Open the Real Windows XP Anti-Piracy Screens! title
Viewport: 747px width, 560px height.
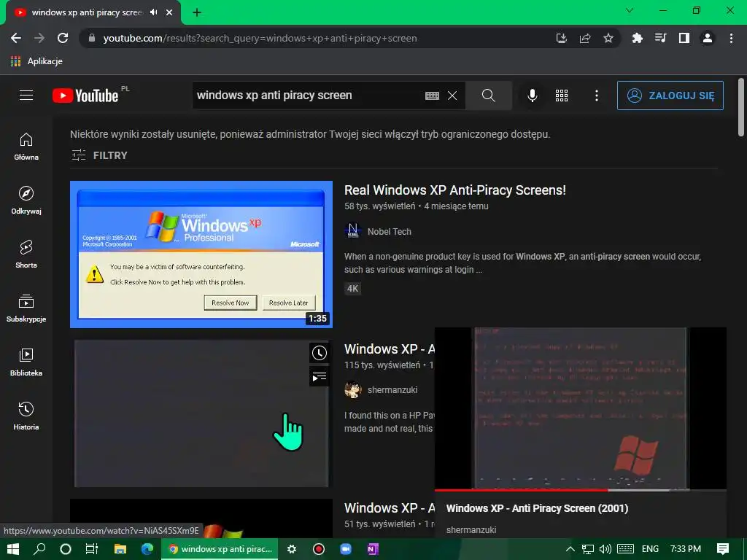click(x=455, y=190)
